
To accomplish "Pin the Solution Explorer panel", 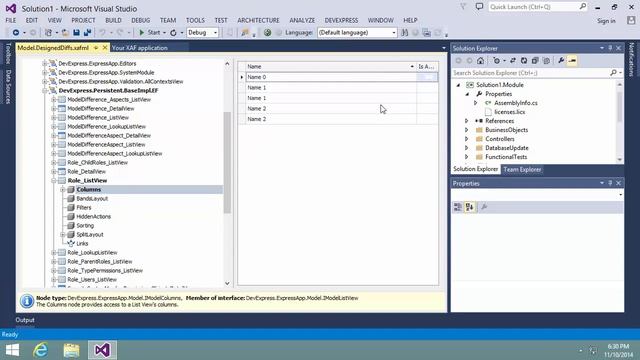I will click(x=610, y=48).
